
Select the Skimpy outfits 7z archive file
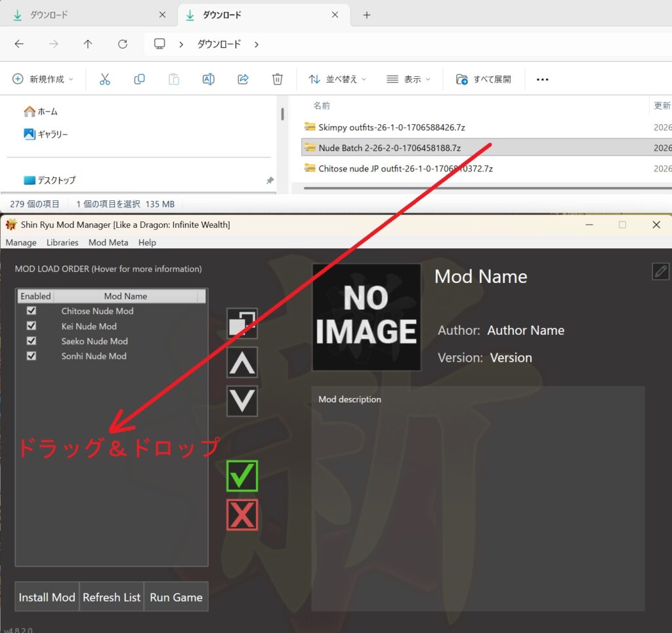pos(391,127)
